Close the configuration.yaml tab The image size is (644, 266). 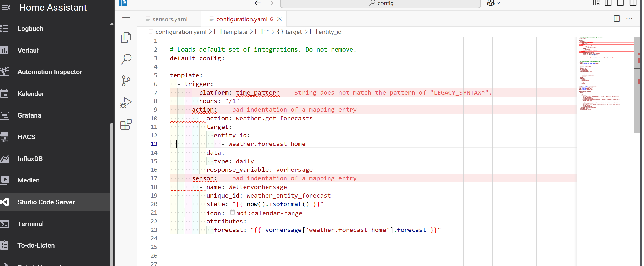279,19
